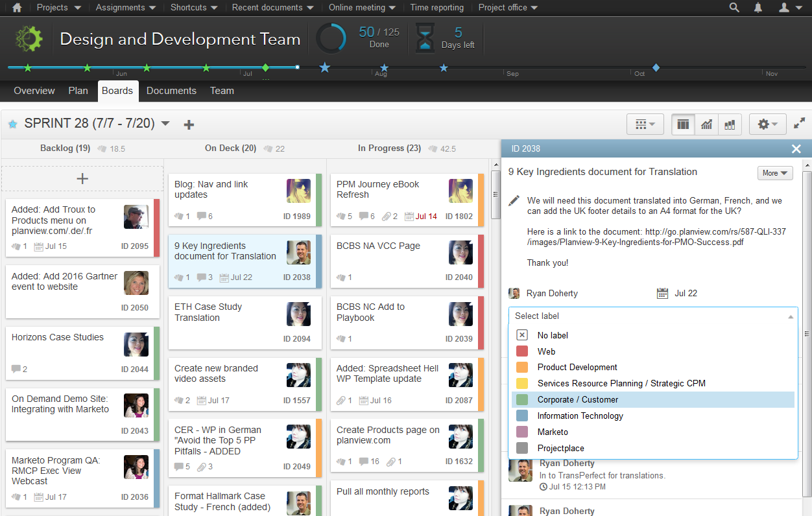Switch to the Boards tab
812x516 pixels.
pyautogui.click(x=117, y=91)
